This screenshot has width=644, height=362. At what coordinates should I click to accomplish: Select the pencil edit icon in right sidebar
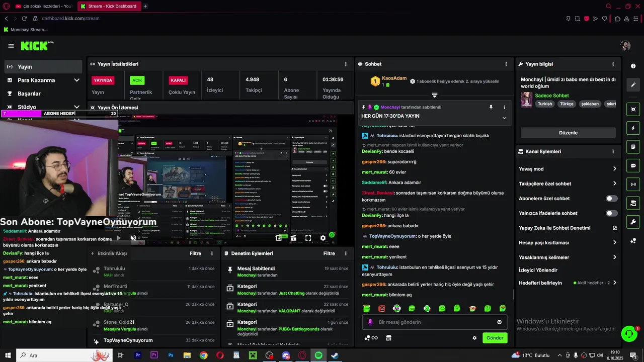click(x=633, y=85)
